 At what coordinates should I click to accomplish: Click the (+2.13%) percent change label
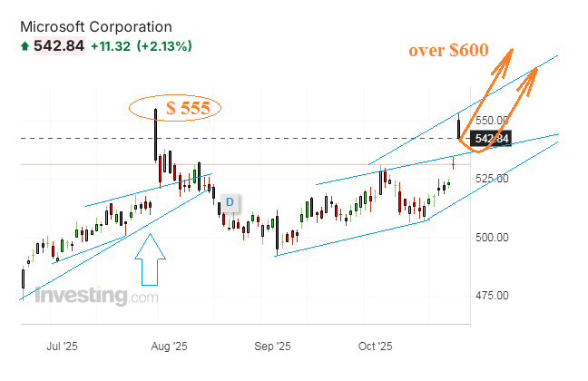(x=164, y=45)
